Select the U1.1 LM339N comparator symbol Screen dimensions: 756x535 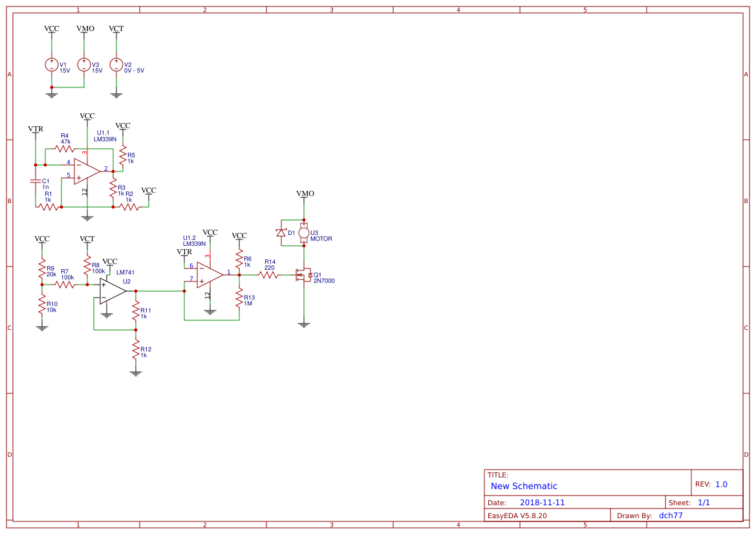coord(87,170)
